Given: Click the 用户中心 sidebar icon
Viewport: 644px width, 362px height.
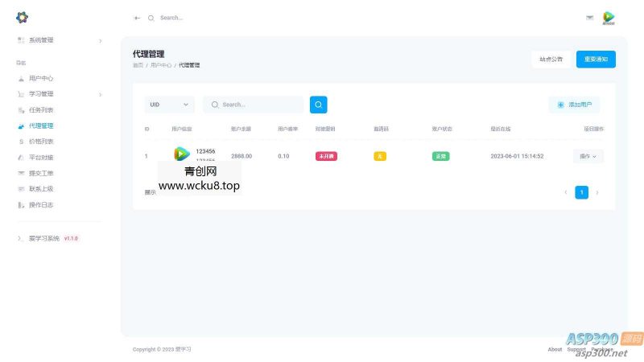Looking at the screenshot, I should point(21,78).
